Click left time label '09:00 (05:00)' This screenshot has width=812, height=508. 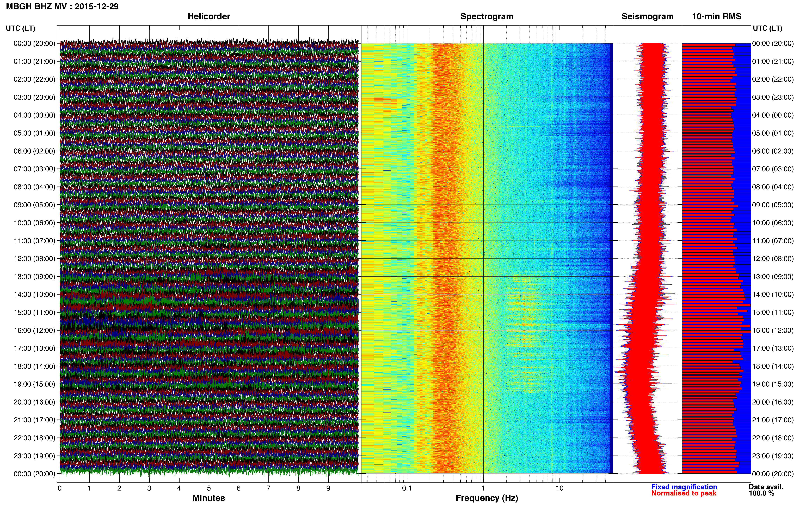(x=34, y=205)
